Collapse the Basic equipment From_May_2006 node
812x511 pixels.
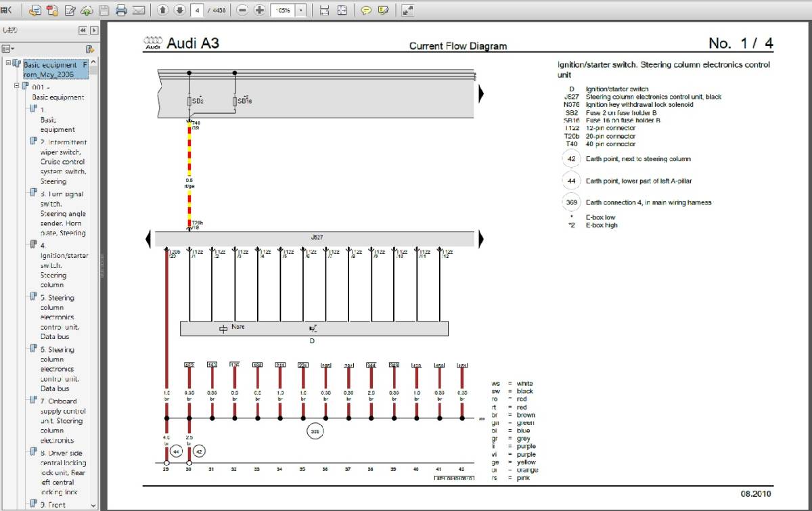8,63
